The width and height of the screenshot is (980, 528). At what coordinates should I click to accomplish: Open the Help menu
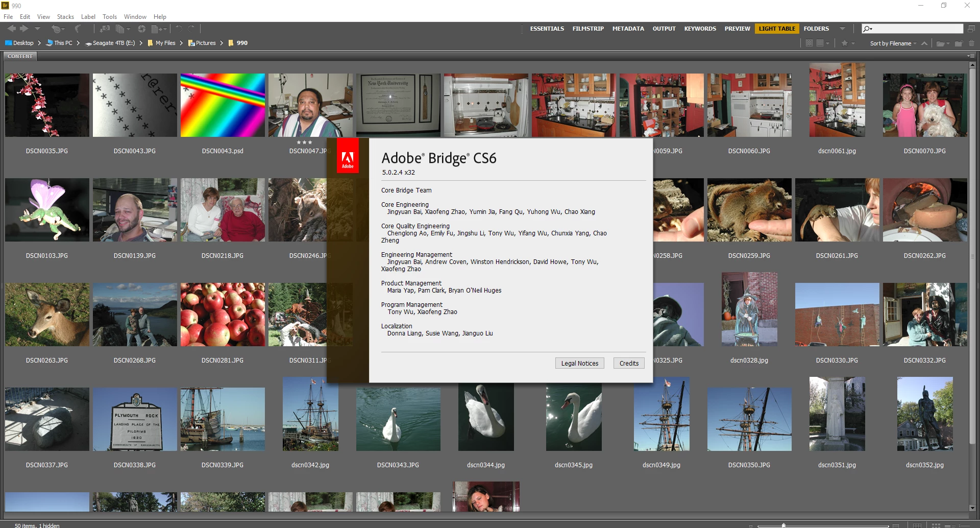[x=160, y=17]
